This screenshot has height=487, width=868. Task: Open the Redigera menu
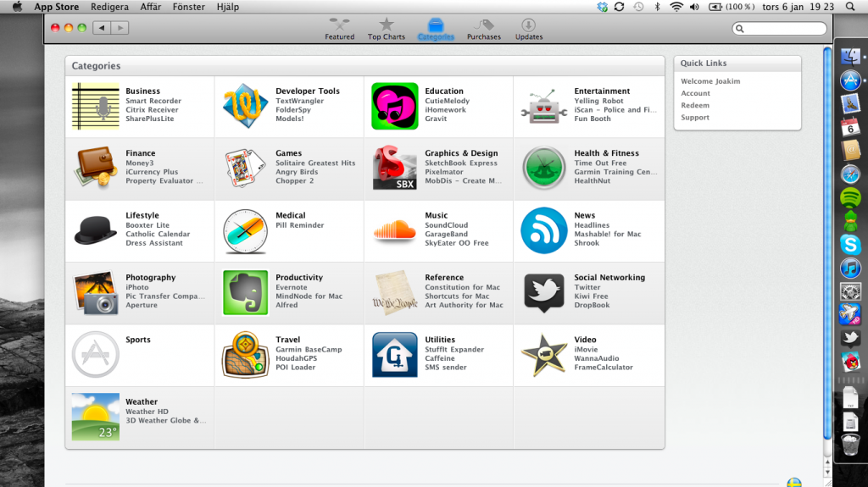[109, 7]
